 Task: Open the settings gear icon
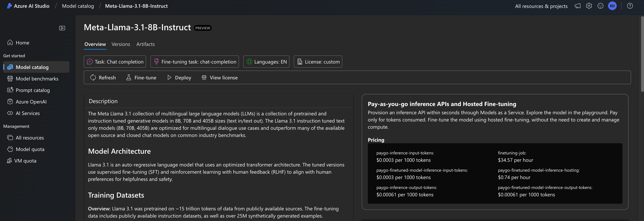[x=589, y=6]
